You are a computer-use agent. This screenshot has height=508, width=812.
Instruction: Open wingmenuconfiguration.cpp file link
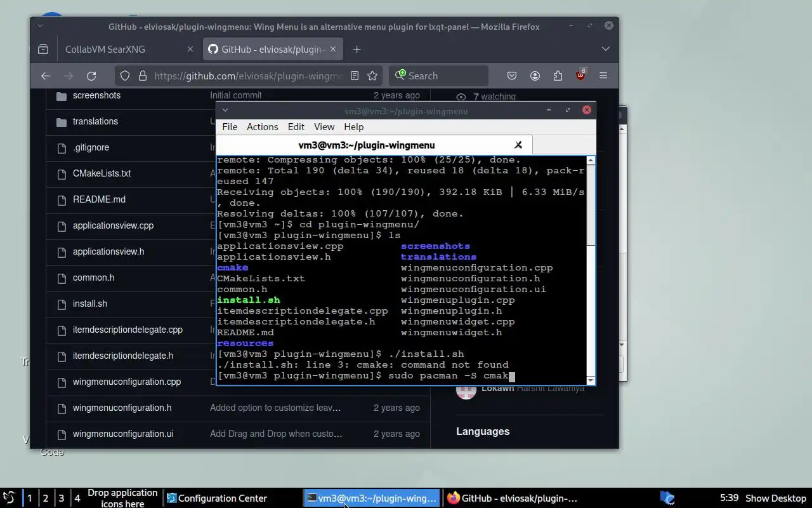click(x=127, y=382)
